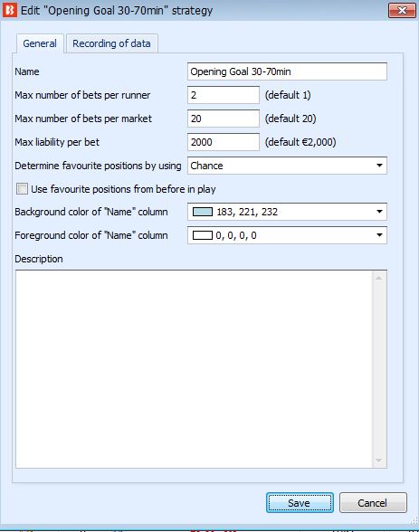Viewport: 419px width, 532px height.
Task: Open the Foreground color dropdown arrow
Action: (x=379, y=235)
